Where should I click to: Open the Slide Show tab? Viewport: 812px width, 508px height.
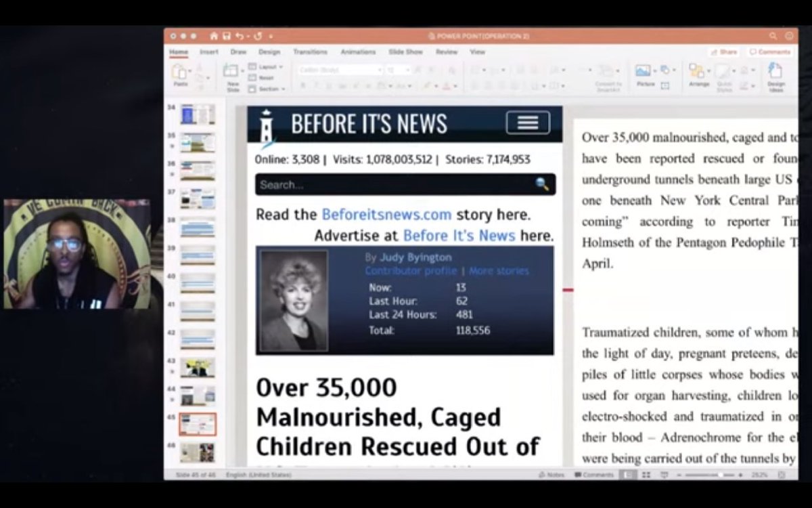click(405, 52)
